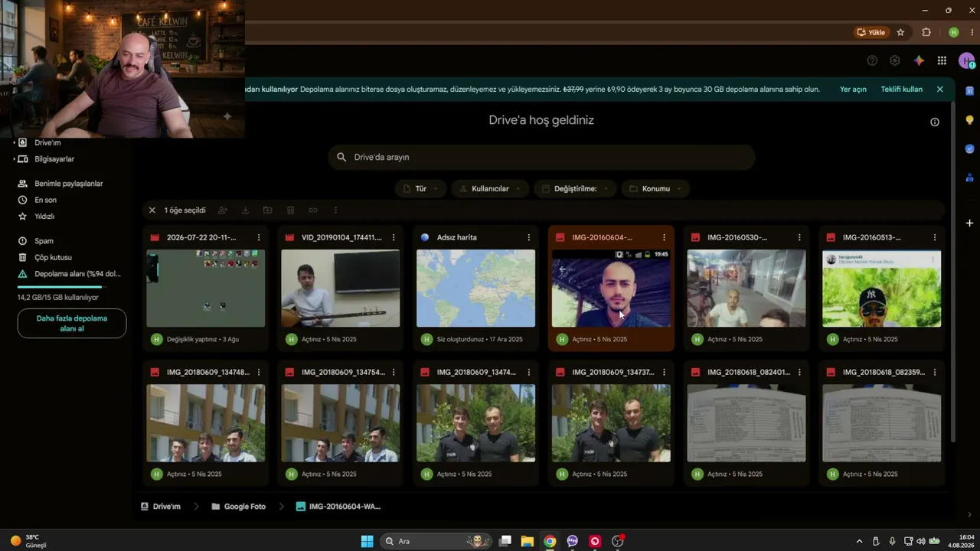Open more actions in the selection toolbar
Screen dimensions: 980x551
[x=335, y=210]
